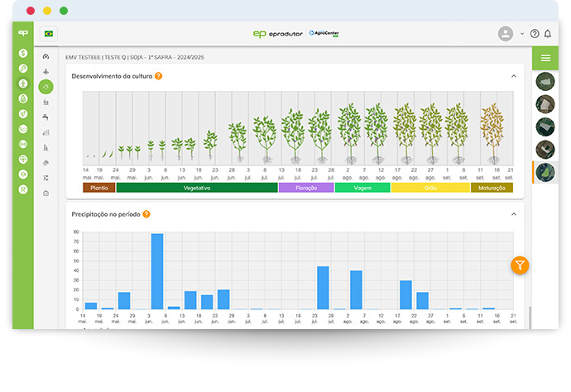This screenshot has height=392, width=571.
Task: Open the notifications bell
Action: tap(547, 34)
